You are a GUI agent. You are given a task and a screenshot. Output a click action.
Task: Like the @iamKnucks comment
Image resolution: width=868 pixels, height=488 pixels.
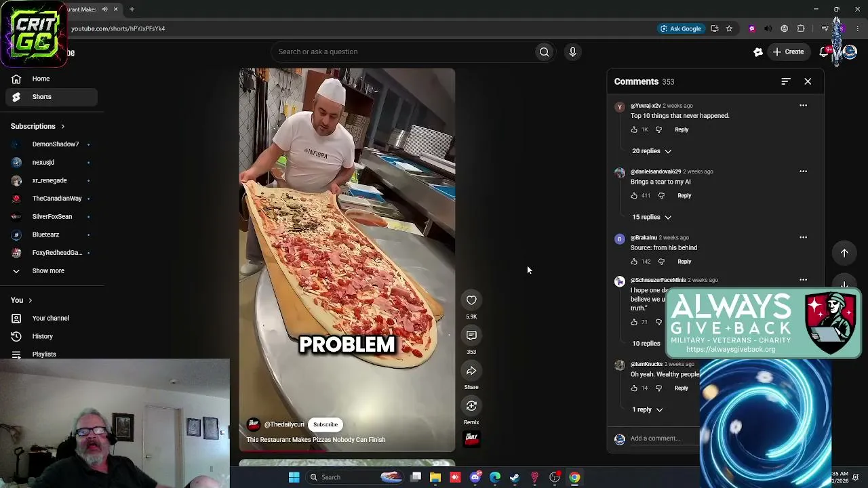tap(634, 388)
